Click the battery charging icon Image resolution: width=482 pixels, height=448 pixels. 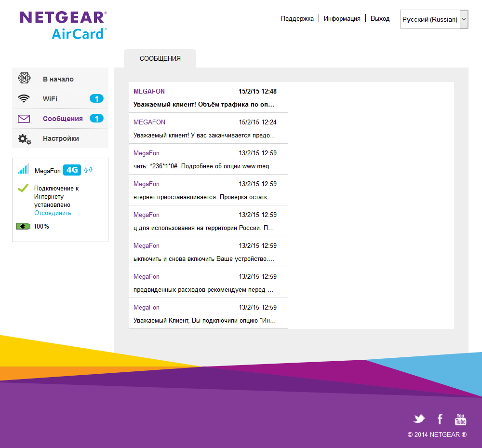[23, 227]
